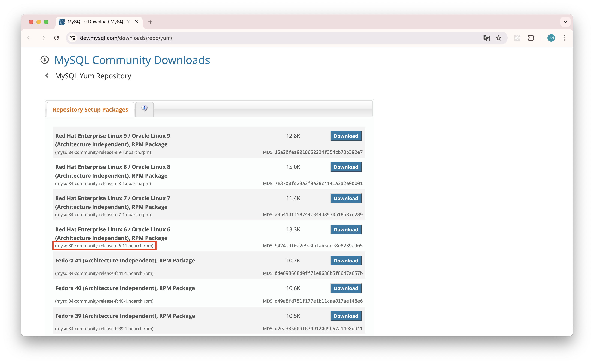The width and height of the screenshot is (594, 364).
Task: Click filename mysql84-community-release-el8-1.noarch.rpm
Action: 103,183
